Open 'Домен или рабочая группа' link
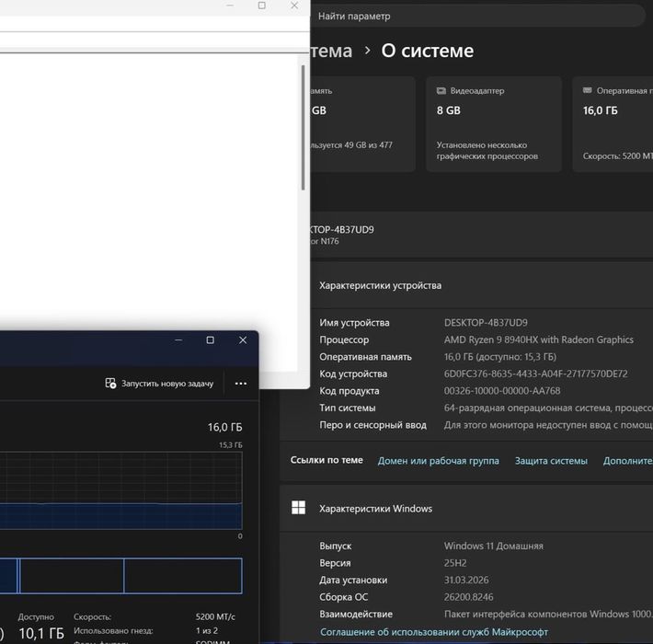 [x=438, y=461]
